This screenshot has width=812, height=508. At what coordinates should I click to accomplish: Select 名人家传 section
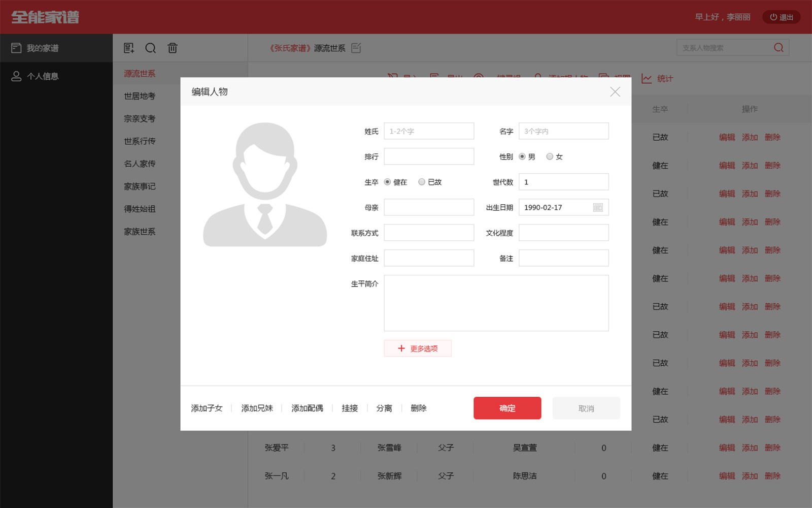[x=140, y=164]
